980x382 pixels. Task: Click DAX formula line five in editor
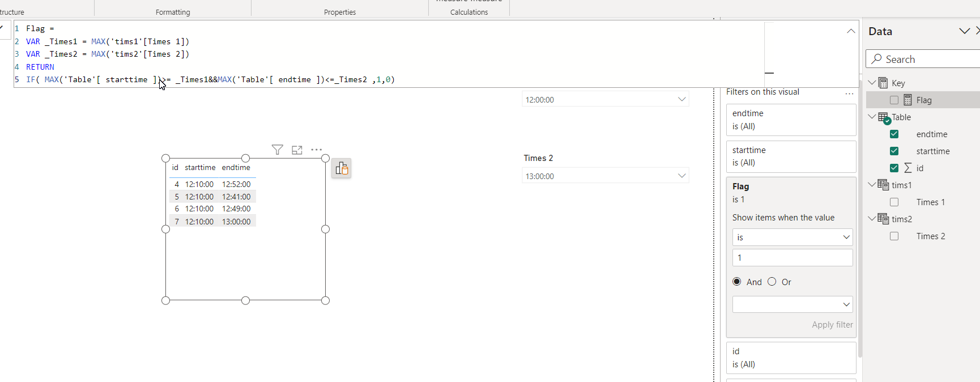click(210, 80)
